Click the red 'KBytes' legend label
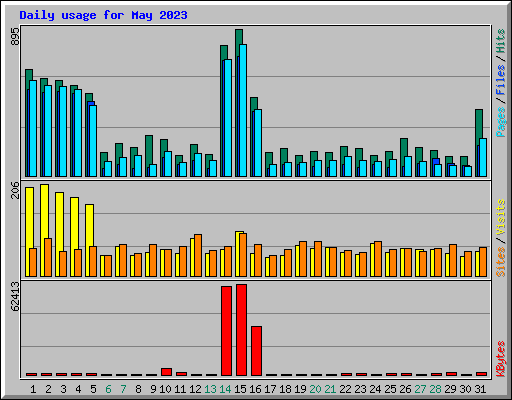 [500, 359]
